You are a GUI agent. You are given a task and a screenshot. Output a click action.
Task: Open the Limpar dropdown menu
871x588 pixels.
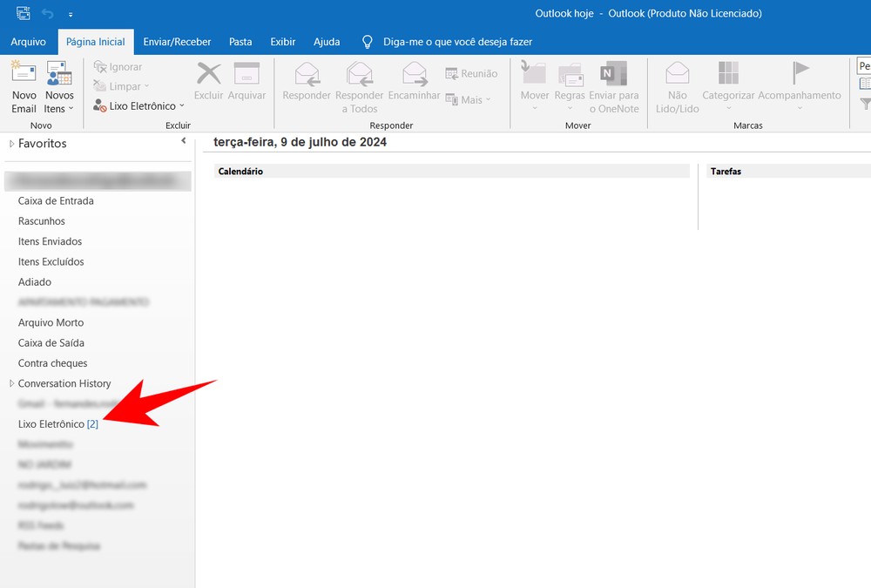123,85
